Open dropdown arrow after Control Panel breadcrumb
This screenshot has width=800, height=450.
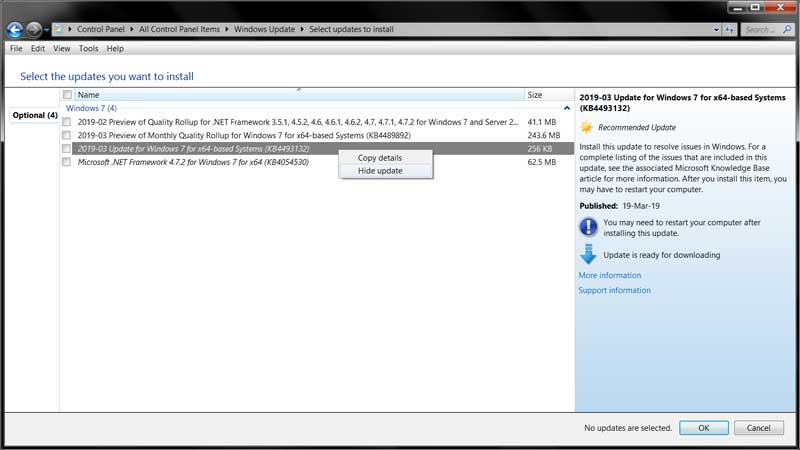[x=132, y=29]
